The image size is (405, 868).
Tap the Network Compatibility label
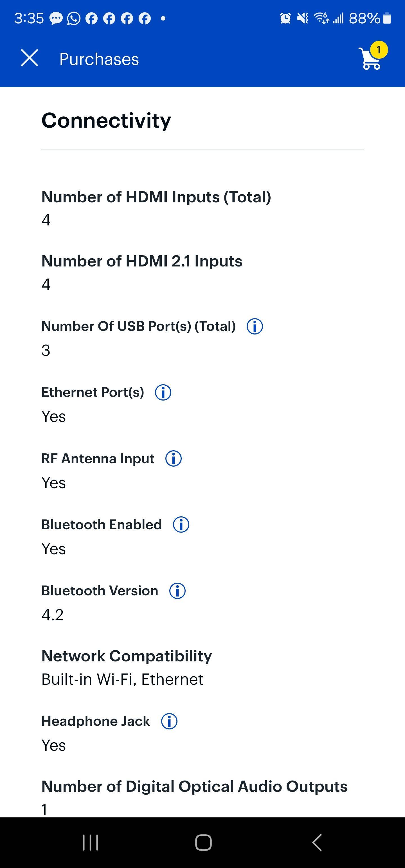click(127, 656)
